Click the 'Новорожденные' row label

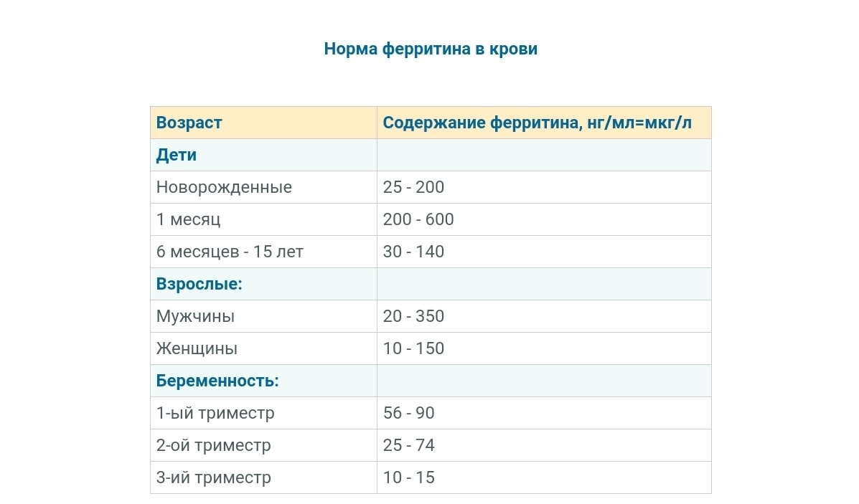224,187
